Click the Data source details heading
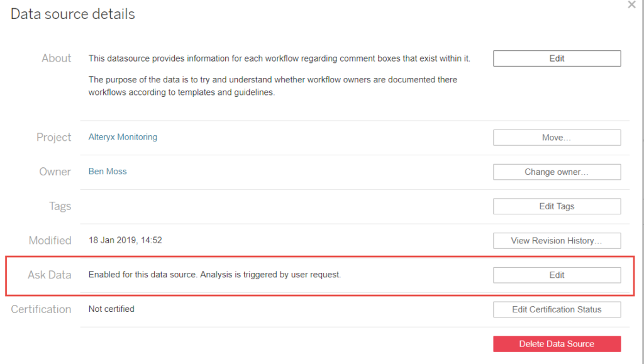 pyautogui.click(x=73, y=14)
